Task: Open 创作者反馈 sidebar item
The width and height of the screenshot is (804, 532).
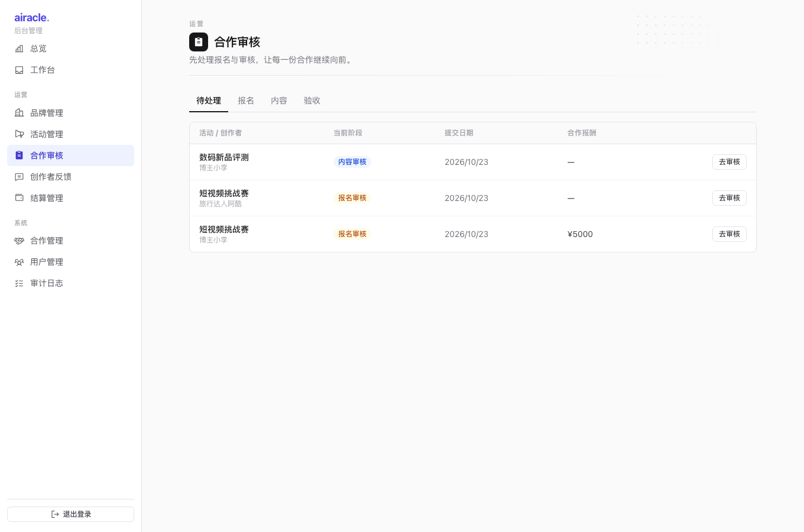Action: (x=70, y=177)
